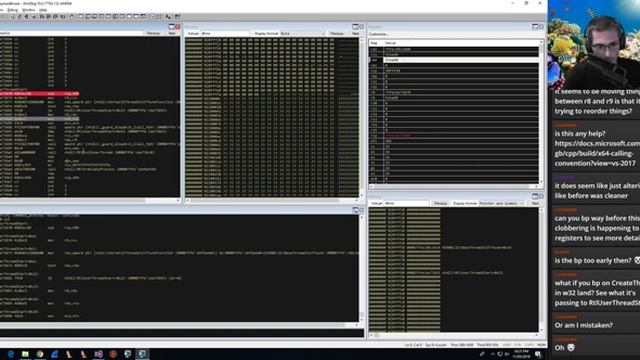
Task: Toggle docking of the Disassembly window
Action: tap(171, 27)
